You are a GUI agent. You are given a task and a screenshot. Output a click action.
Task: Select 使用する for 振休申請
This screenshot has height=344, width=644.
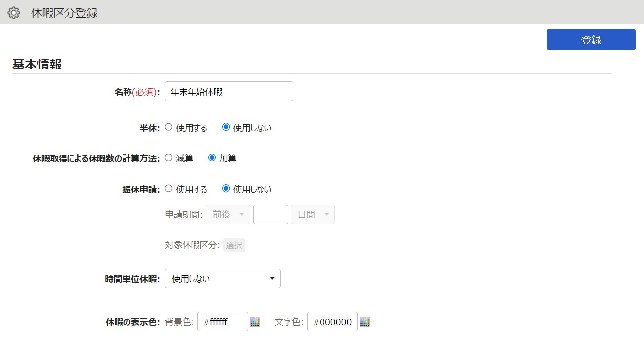point(168,189)
